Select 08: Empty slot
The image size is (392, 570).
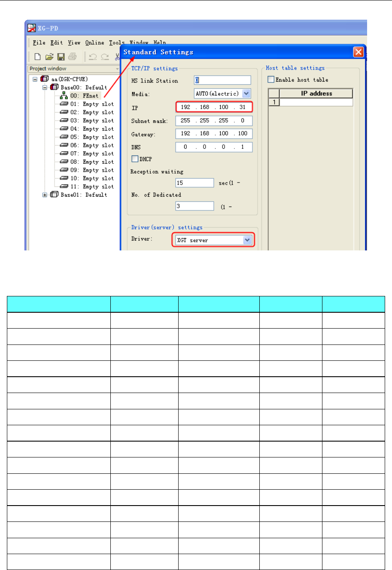(92, 162)
